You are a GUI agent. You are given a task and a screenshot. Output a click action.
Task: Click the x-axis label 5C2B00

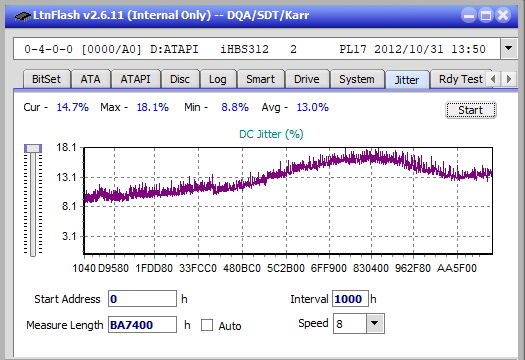pyautogui.click(x=286, y=268)
